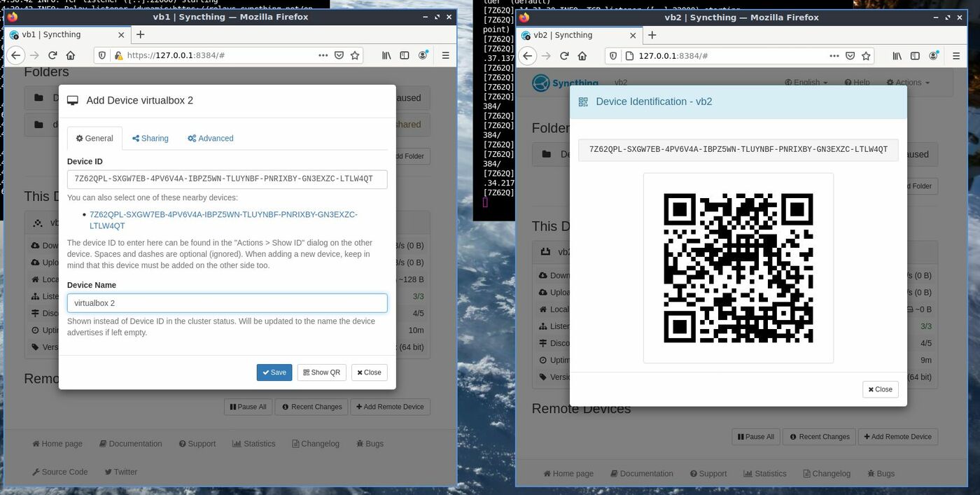Click the shield icon in vb2 address bar

(x=612, y=56)
